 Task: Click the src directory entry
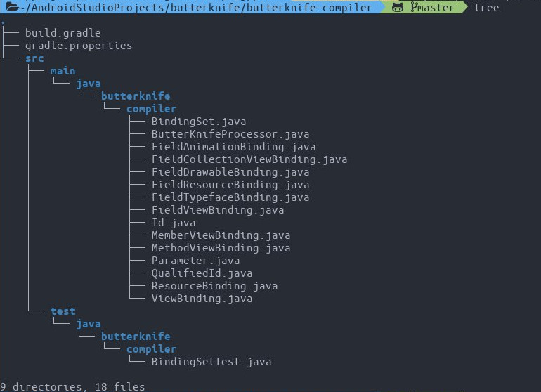click(34, 58)
